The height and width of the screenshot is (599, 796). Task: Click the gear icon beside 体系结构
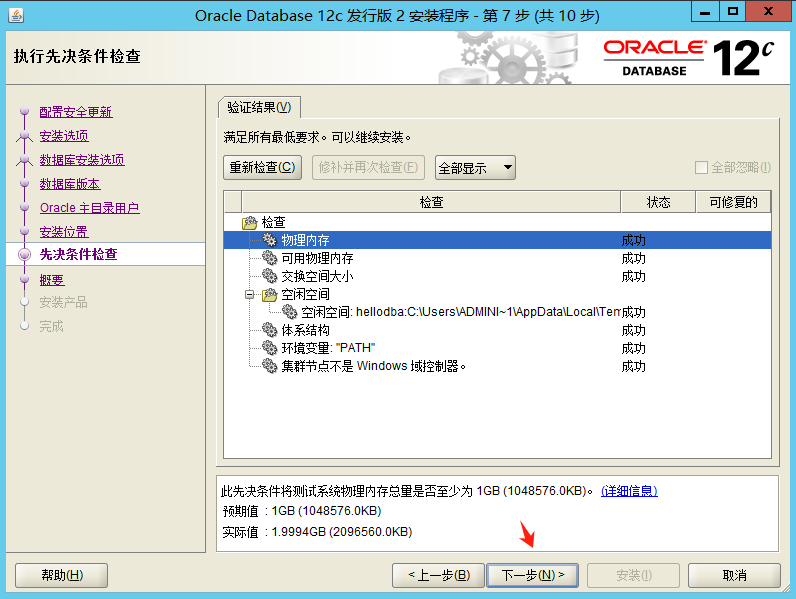270,330
